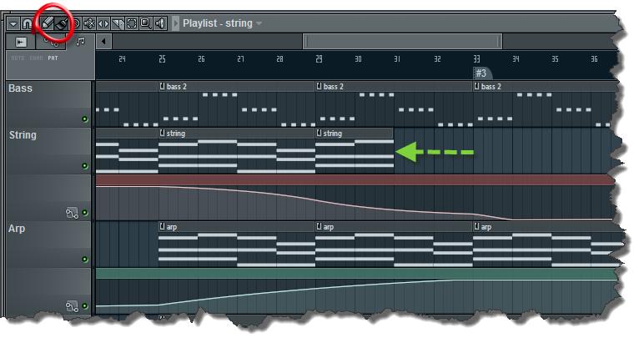This screenshot has width=644, height=343.
Task: Select the dashed-square Select tool
Action: coord(132,23)
